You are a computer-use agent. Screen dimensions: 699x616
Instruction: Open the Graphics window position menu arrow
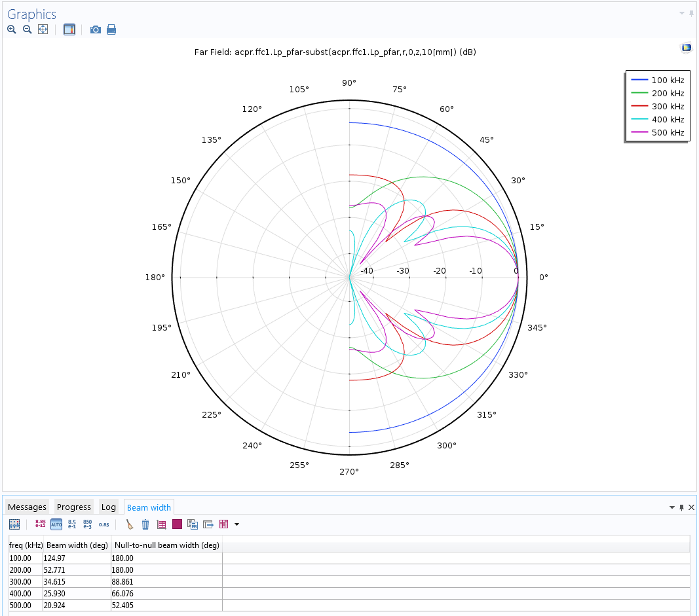point(681,13)
